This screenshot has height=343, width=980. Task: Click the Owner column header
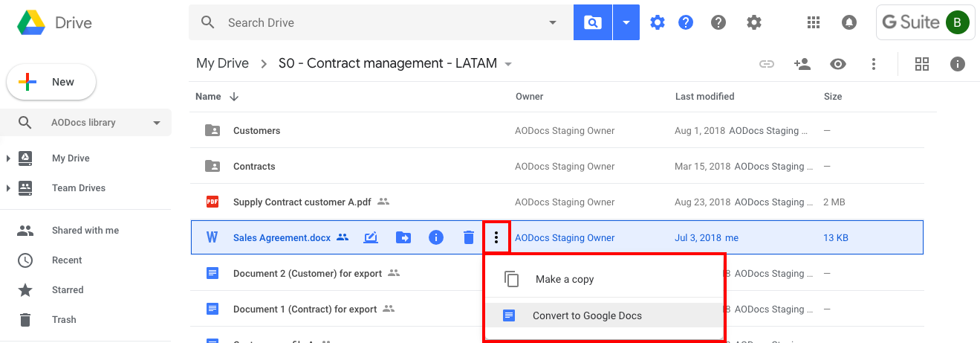[x=530, y=96]
